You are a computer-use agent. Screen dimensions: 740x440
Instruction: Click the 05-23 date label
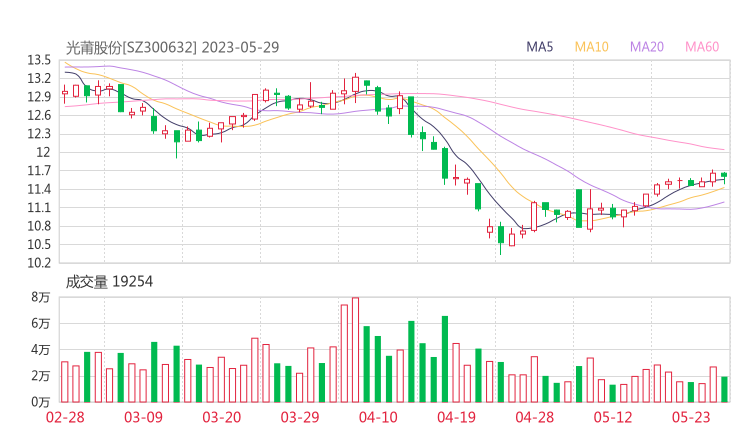click(x=691, y=417)
